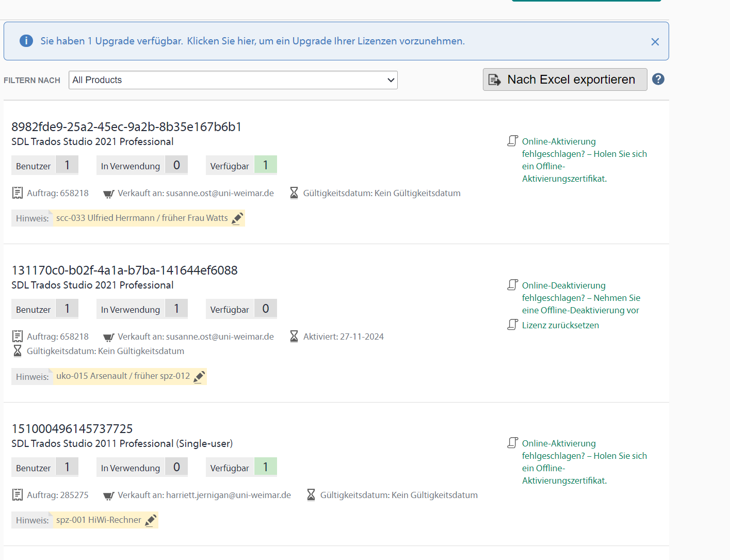Click SDL Trados Studio 2011 Professional (Single-user) title
The height and width of the screenshot is (560, 730).
coord(122,443)
